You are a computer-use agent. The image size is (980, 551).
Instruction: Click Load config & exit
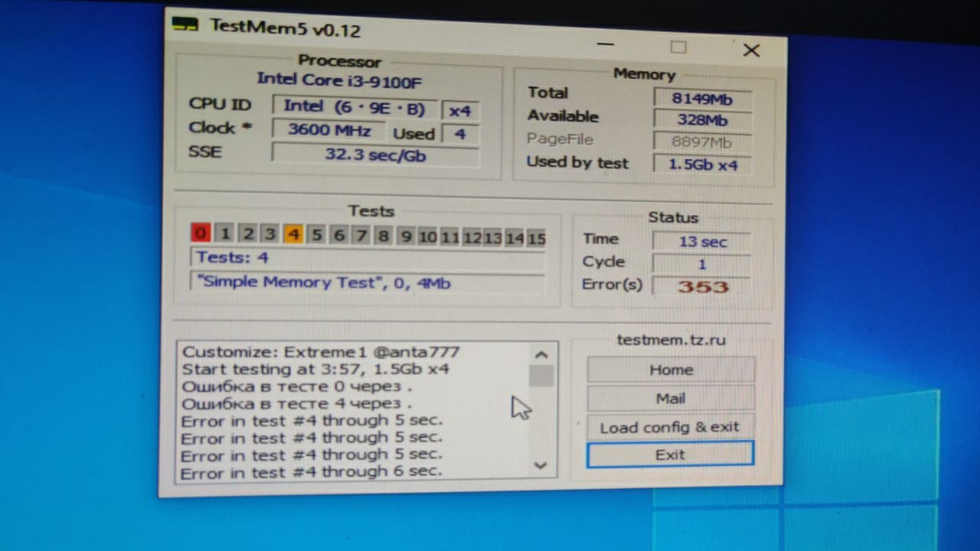(x=670, y=427)
